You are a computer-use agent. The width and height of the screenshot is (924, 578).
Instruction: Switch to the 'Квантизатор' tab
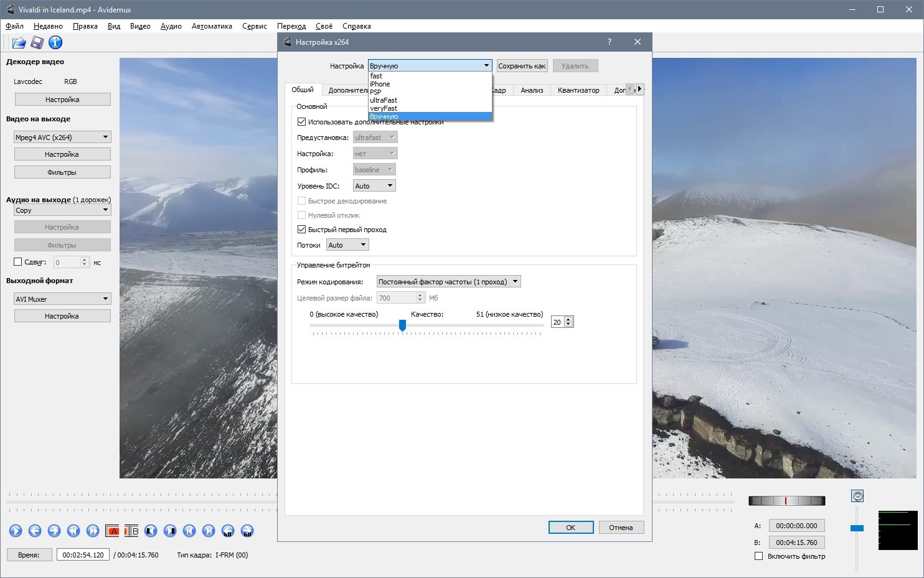click(578, 90)
